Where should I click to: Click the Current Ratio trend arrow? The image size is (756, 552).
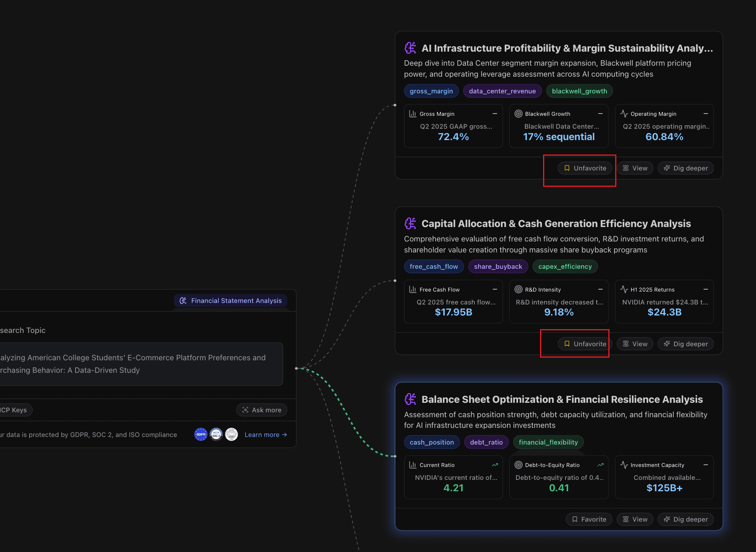[x=495, y=465]
